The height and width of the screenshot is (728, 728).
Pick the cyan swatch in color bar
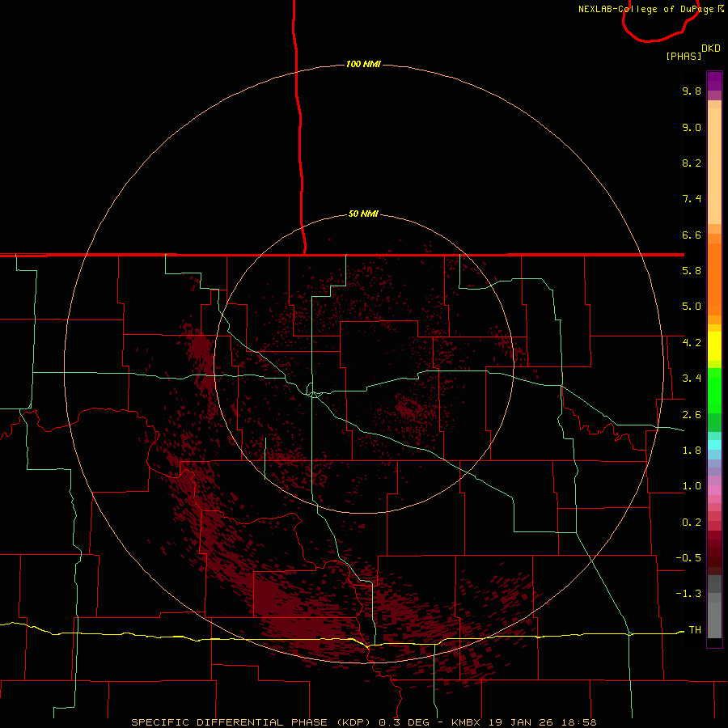[714, 445]
